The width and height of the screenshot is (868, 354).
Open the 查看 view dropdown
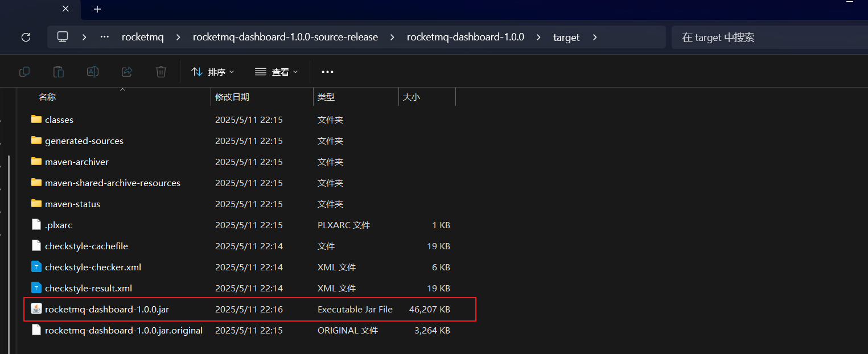[277, 72]
